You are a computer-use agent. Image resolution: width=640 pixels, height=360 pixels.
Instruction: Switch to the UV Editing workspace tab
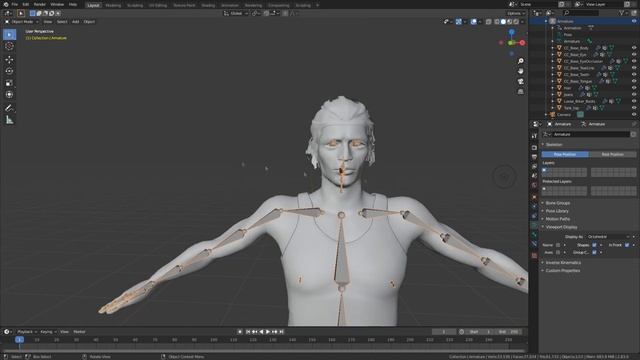[158, 5]
